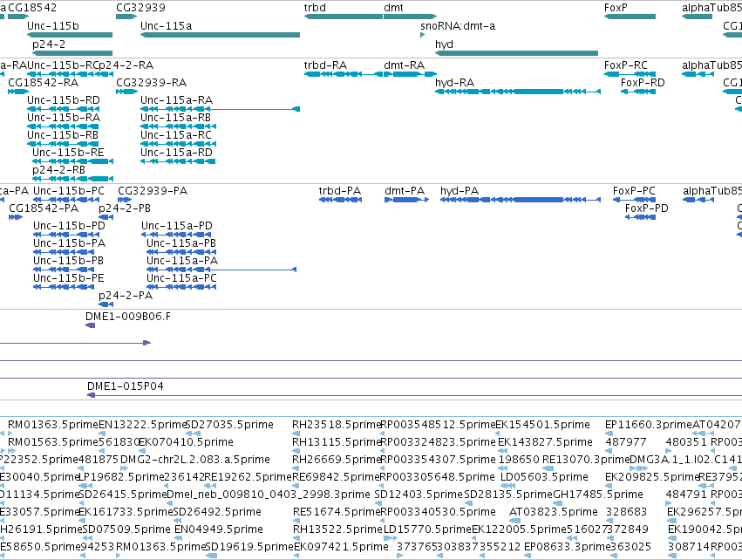Select the Unc-115b gene bar
This screenshot has height=560, width=742.
tap(70, 35)
